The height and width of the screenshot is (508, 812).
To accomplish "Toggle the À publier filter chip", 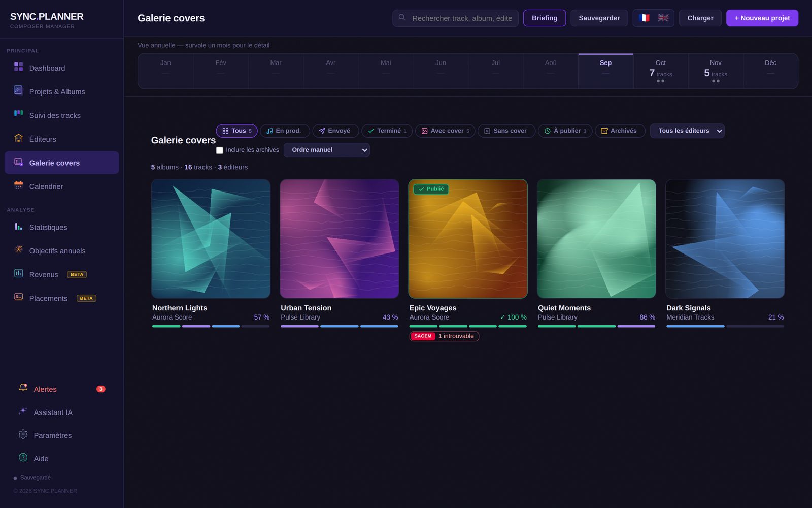I will 565,131.
